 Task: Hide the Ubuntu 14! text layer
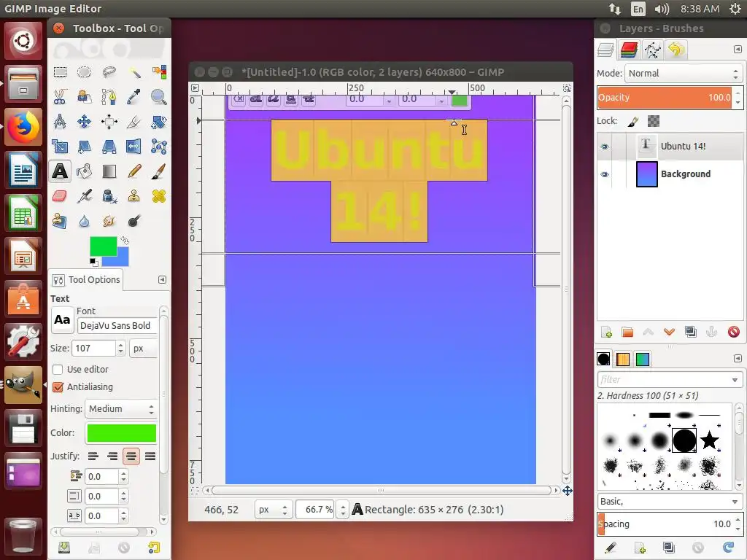click(x=605, y=146)
